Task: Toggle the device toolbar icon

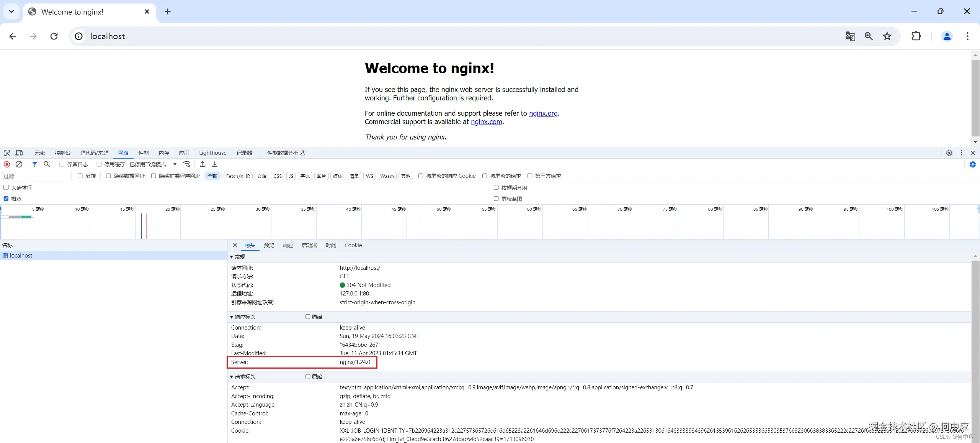Action: pyautogui.click(x=19, y=153)
